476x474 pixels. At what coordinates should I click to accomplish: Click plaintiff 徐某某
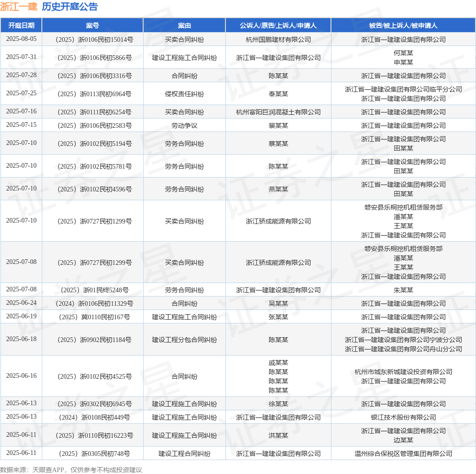pyautogui.click(x=278, y=404)
